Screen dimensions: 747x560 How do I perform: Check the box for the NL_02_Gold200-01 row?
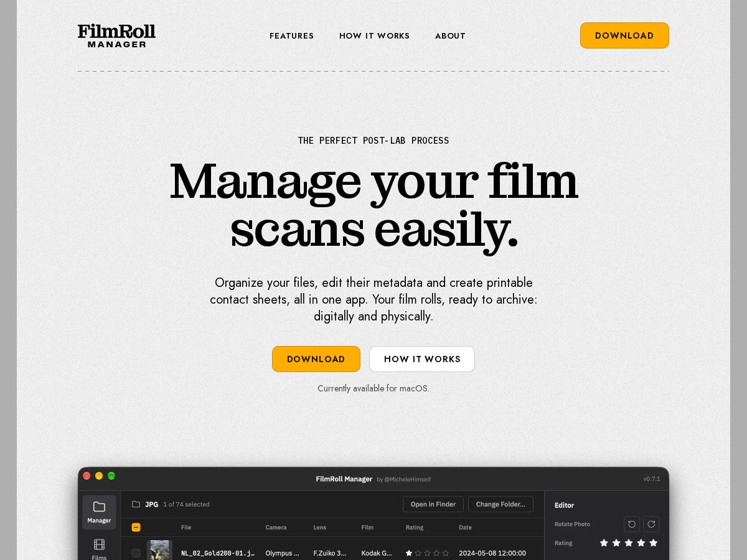pos(136,553)
